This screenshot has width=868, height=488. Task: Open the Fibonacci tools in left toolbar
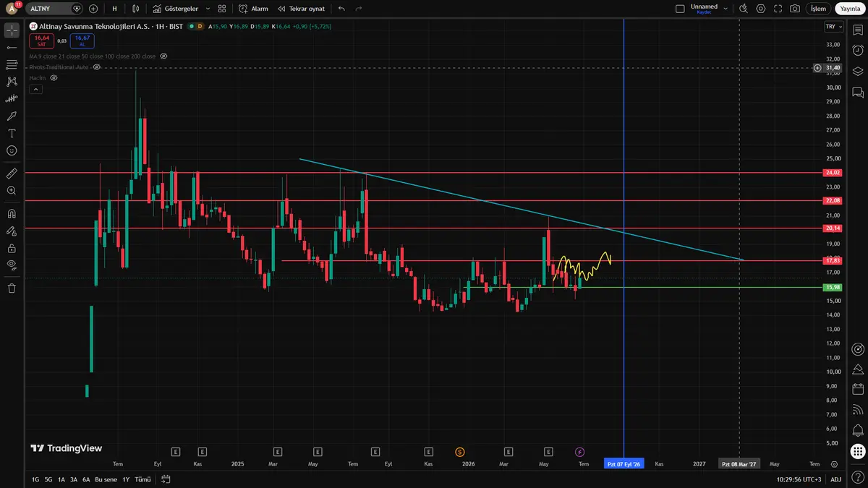pyautogui.click(x=12, y=64)
